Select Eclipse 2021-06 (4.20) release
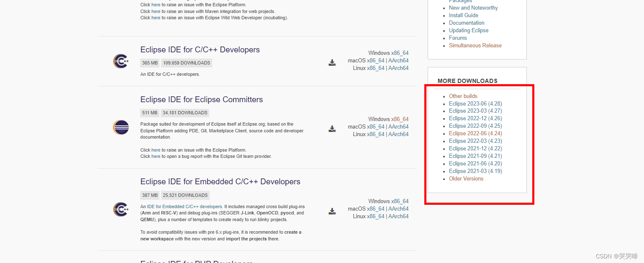The width and height of the screenshot is (644, 263). 475,164
